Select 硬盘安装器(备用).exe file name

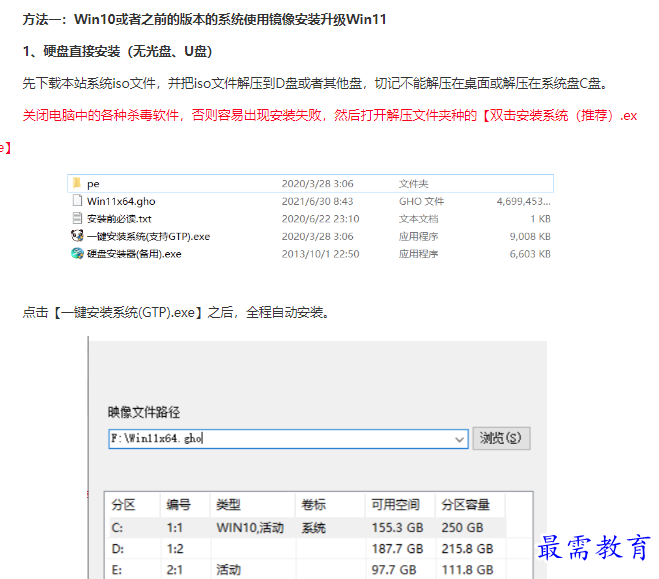coord(134,254)
